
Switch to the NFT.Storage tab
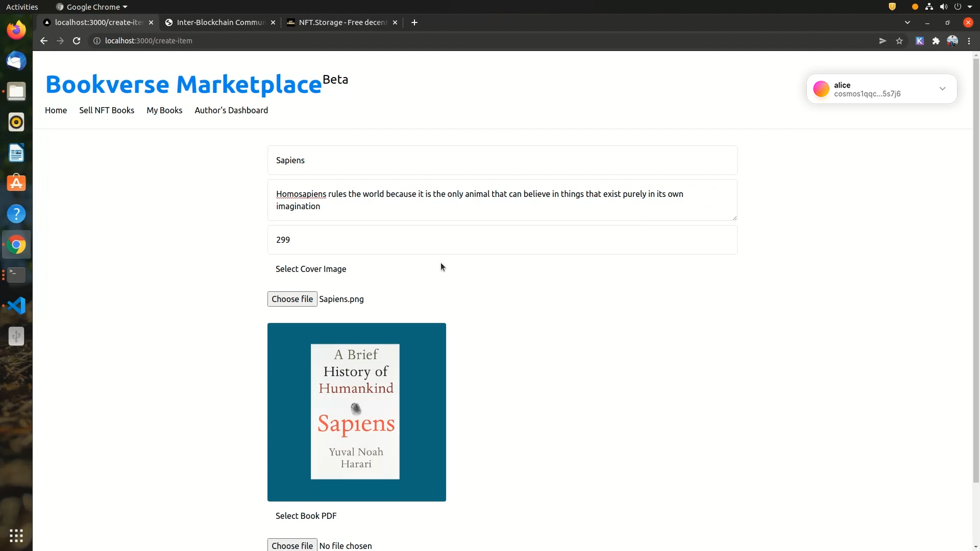pos(342,22)
